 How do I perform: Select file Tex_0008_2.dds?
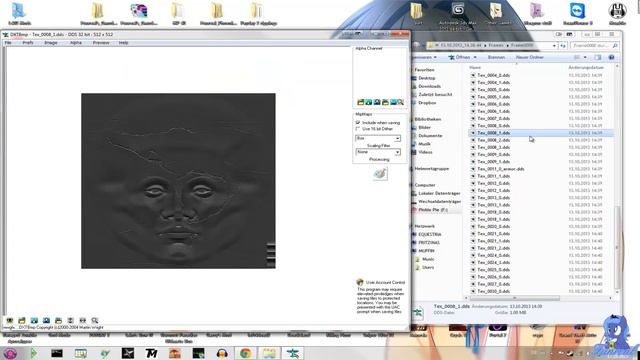[x=493, y=140]
